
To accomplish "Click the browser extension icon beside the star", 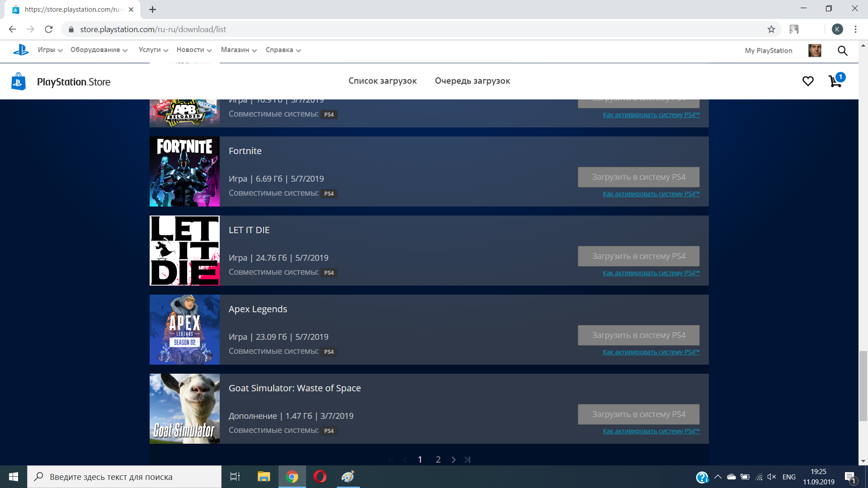I will coord(794,29).
